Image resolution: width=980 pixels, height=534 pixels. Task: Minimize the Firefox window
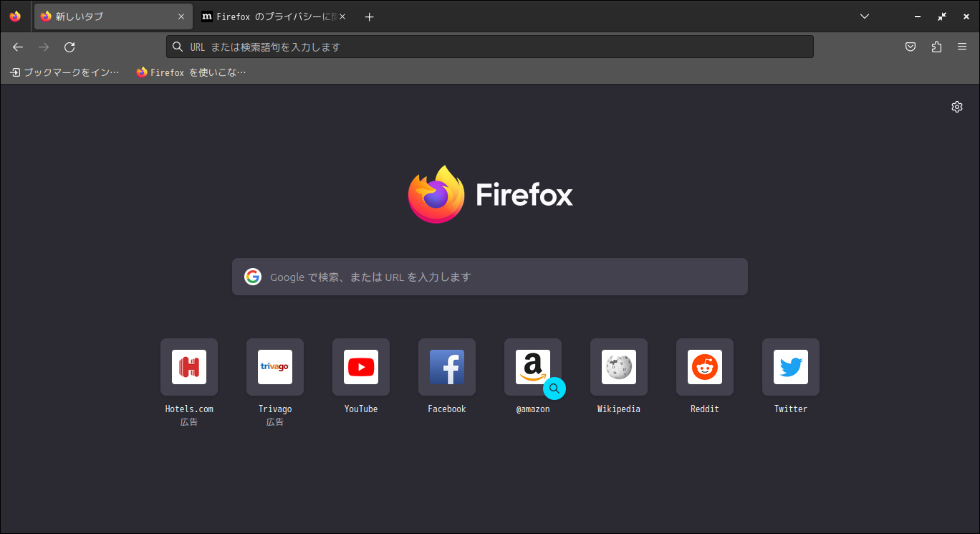[918, 16]
